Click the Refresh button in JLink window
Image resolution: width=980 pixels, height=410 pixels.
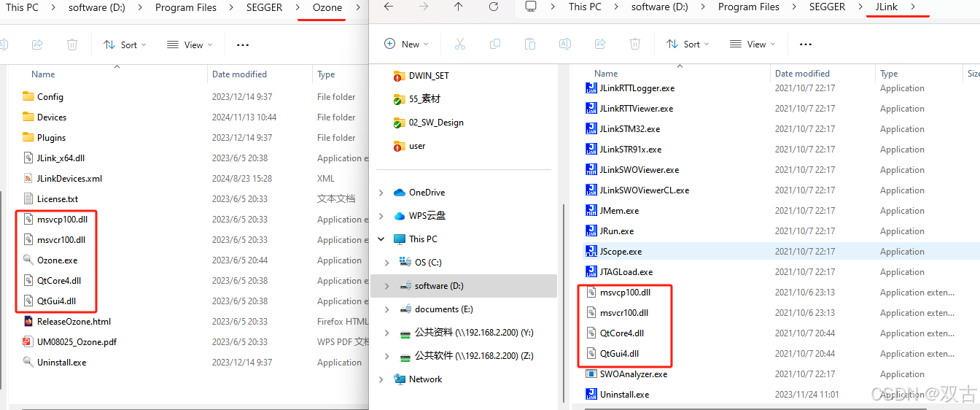[x=494, y=7]
